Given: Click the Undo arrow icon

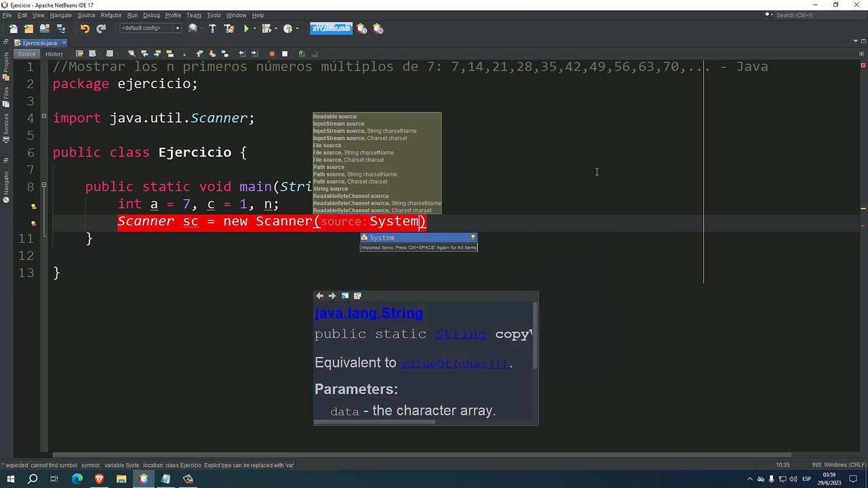Looking at the screenshot, I should (x=85, y=28).
